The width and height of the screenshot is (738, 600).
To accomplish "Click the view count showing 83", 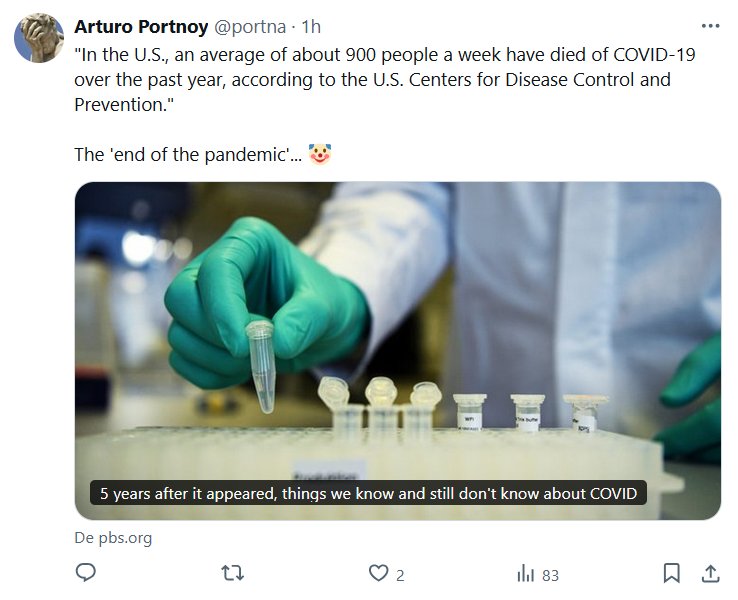I will (x=550, y=575).
